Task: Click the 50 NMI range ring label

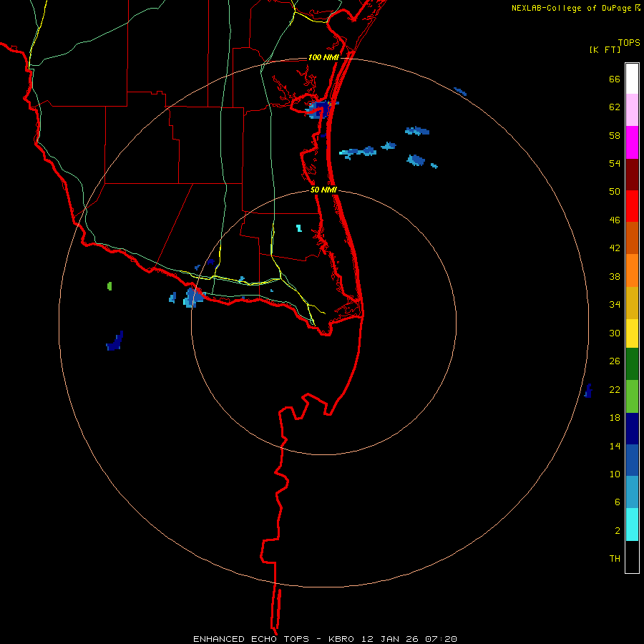Action: (323, 190)
